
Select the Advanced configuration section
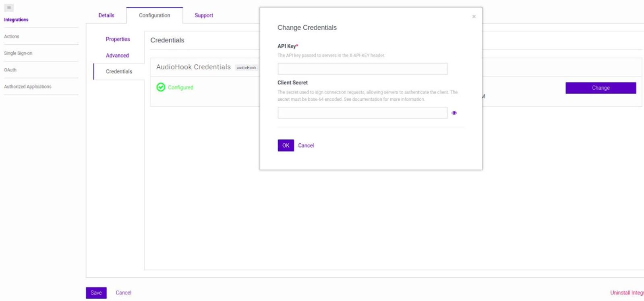117,56
